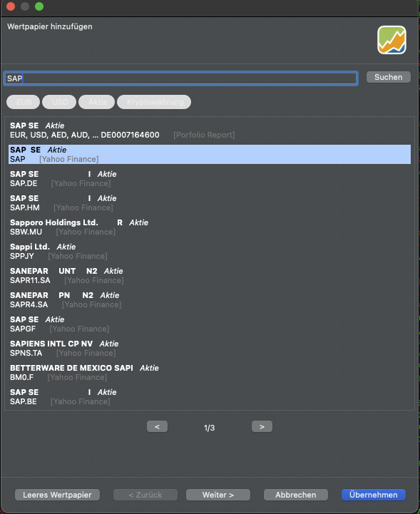Click the 1/3 page indicator
Viewport: 420px width, 514px height.
[209, 428]
